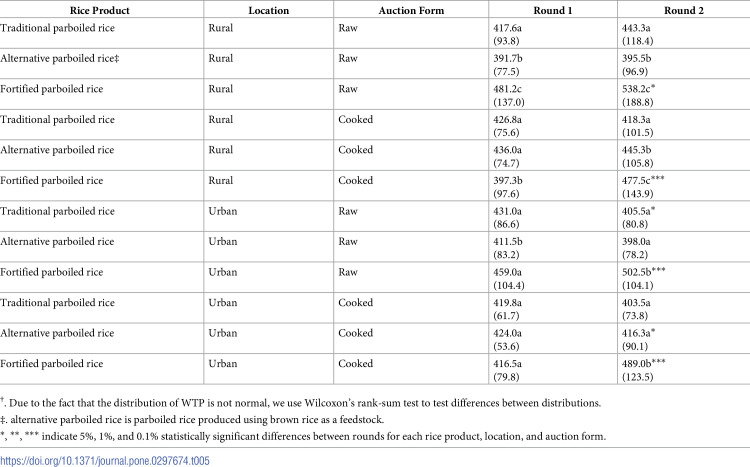Select the Round 2 column header
The height and width of the screenshot is (467, 750).
pos(684,11)
